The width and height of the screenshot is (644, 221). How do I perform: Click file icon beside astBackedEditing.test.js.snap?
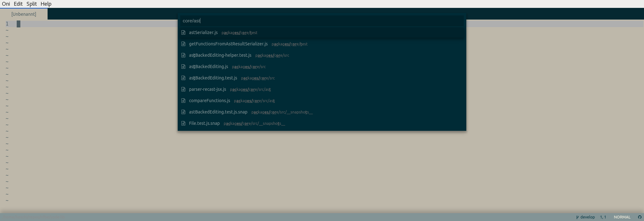click(183, 112)
